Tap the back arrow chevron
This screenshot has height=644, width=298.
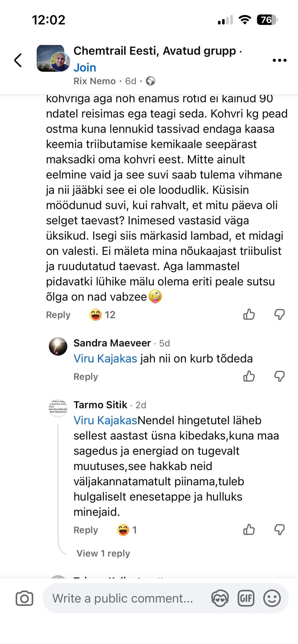tap(18, 60)
